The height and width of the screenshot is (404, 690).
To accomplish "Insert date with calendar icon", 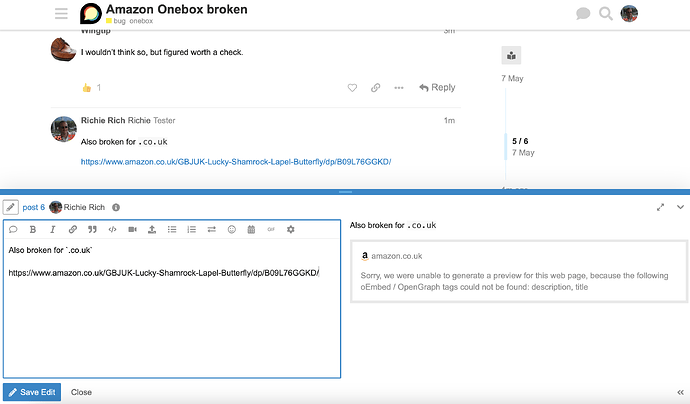I will point(251,229).
